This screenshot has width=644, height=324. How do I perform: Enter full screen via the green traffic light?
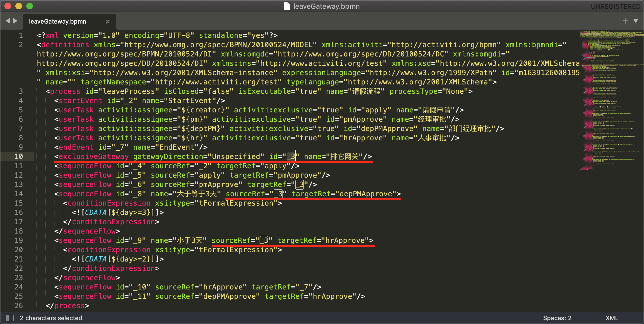tap(29, 6)
